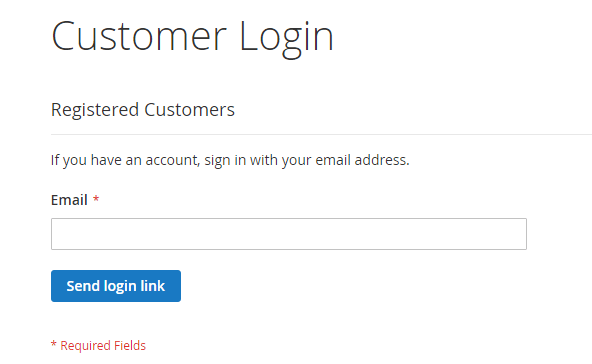
Task: Select the Customer Login page heading
Action: (193, 37)
